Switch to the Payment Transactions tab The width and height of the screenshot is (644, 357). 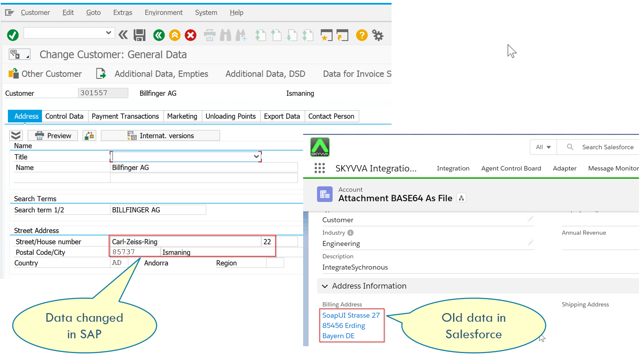125,116
